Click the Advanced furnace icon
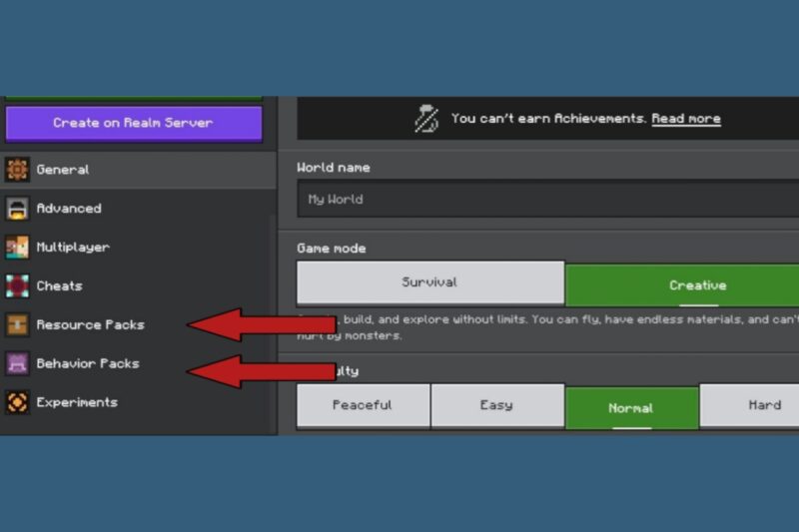 tap(17, 209)
